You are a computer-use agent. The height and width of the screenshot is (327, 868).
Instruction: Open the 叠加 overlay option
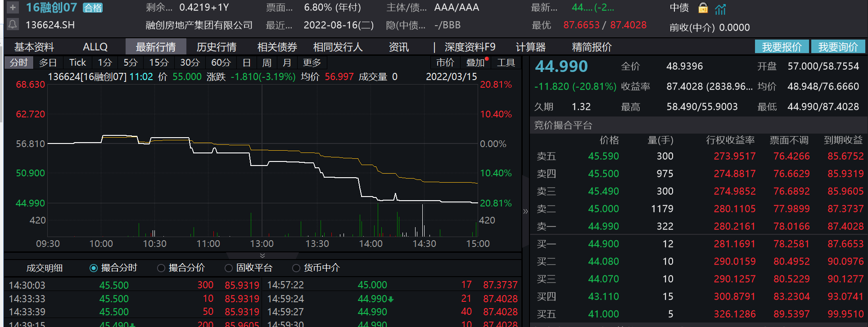(x=475, y=63)
